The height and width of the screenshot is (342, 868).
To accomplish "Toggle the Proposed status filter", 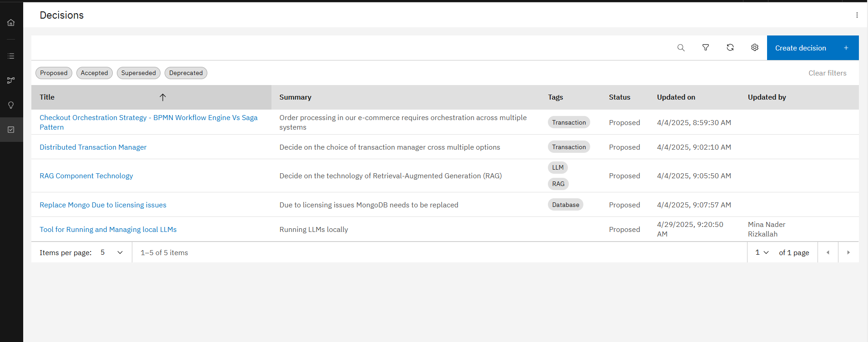I will [54, 73].
